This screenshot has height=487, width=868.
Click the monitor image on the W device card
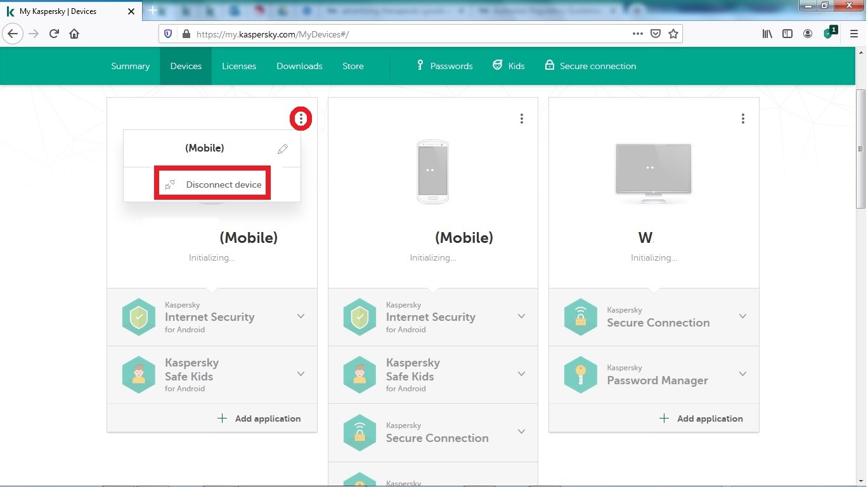pos(653,172)
